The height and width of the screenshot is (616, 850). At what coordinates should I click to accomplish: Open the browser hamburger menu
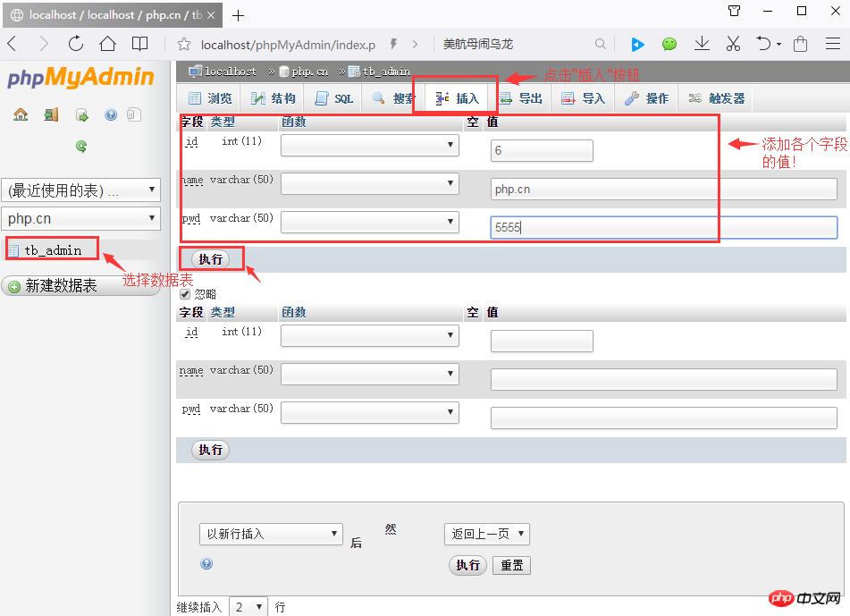tap(833, 44)
